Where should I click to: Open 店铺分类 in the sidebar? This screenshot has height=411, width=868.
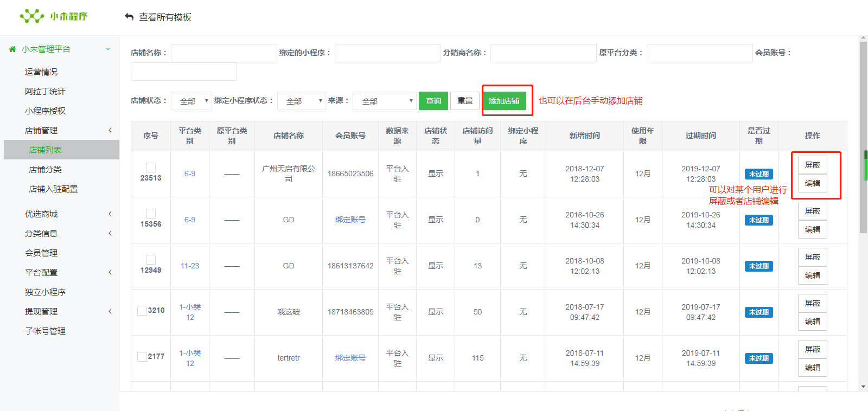pos(45,170)
